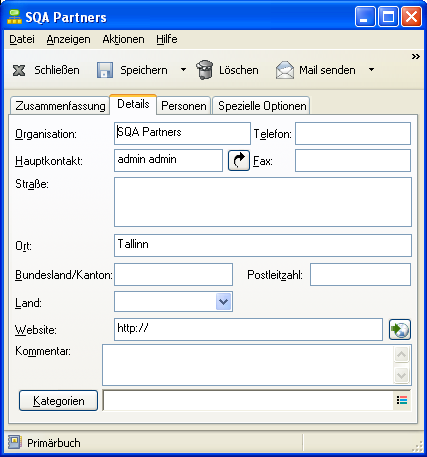Click into the Bundesland/Kanton field
Screen dimensions: 427x457
(173, 274)
